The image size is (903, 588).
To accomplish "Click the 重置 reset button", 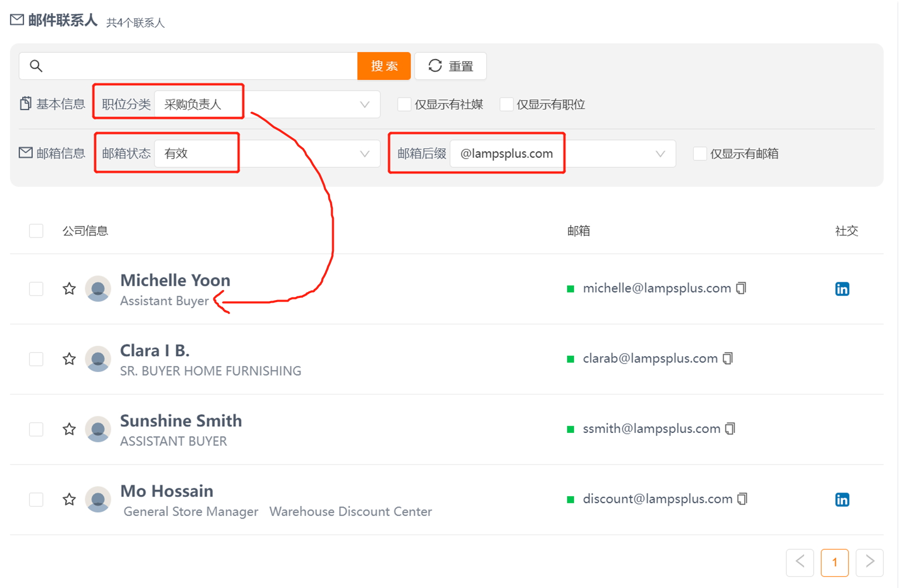I will click(x=450, y=66).
